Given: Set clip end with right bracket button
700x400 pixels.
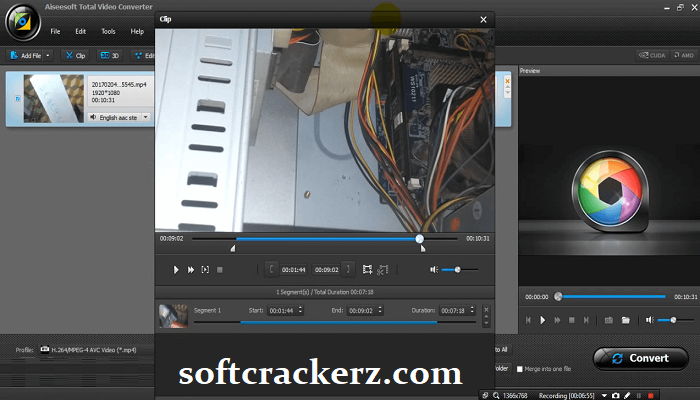Looking at the screenshot, I should pos(349,269).
